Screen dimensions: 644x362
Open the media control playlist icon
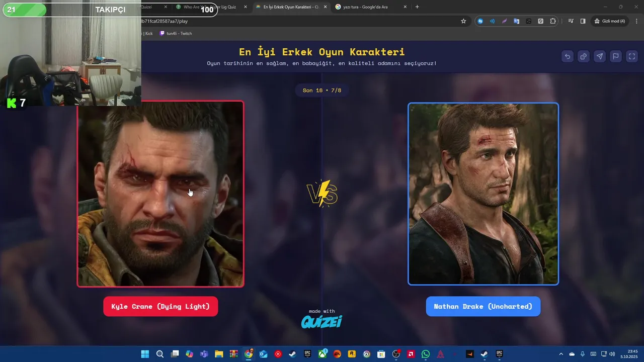[571, 21]
